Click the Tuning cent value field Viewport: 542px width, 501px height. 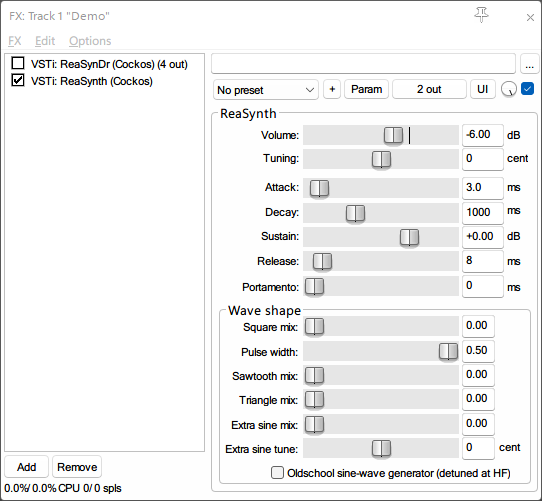pyautogui.click(x=483, y=159)
